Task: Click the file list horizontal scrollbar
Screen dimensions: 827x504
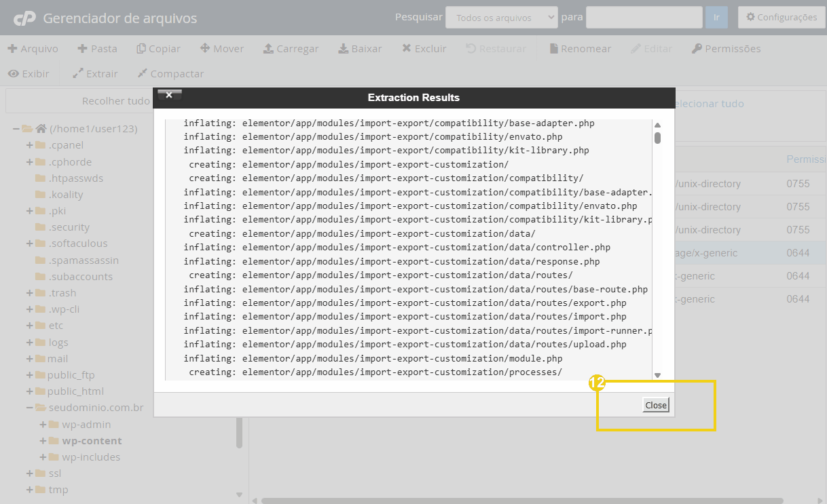Action: tap(523, 501)
